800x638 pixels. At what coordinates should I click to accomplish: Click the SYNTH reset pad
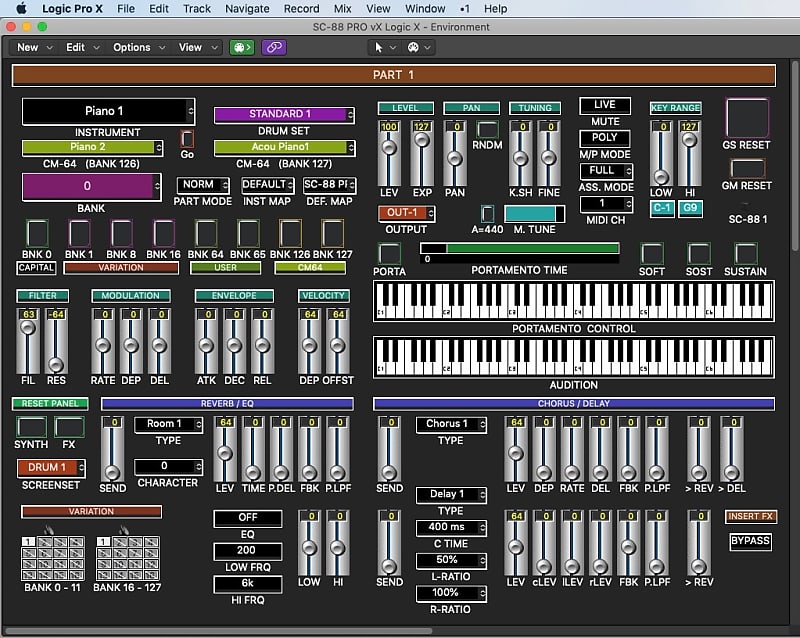(x=31, y=427)
